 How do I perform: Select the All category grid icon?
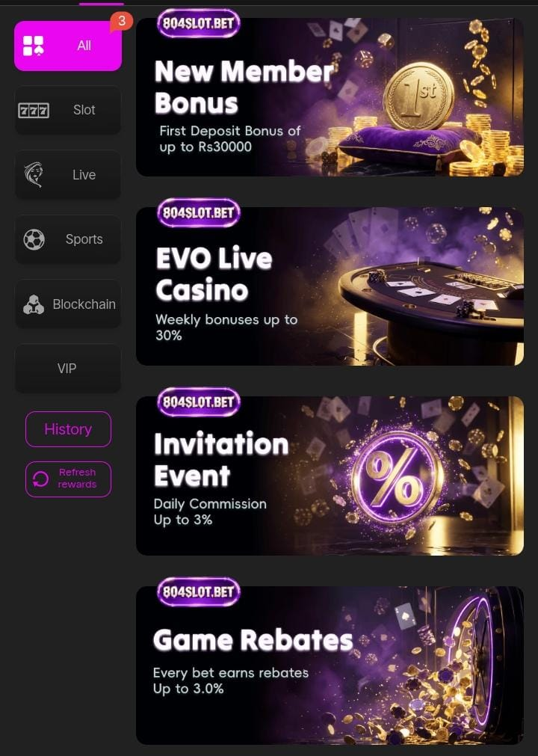(33, 46)
